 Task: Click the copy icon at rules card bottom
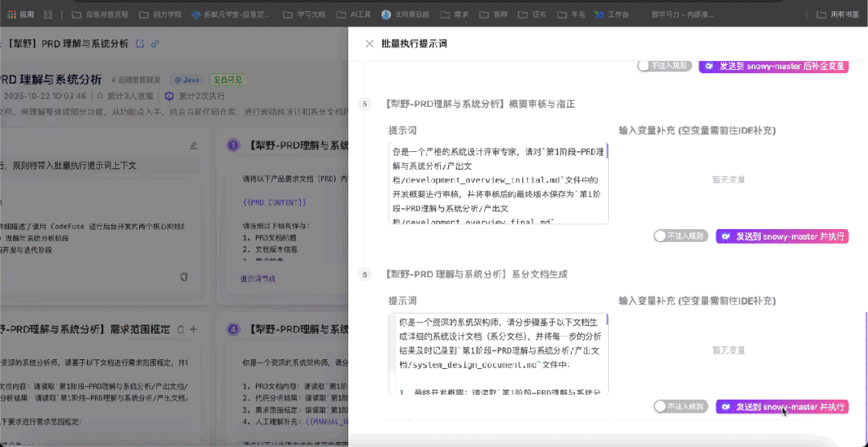pos(184,277)
